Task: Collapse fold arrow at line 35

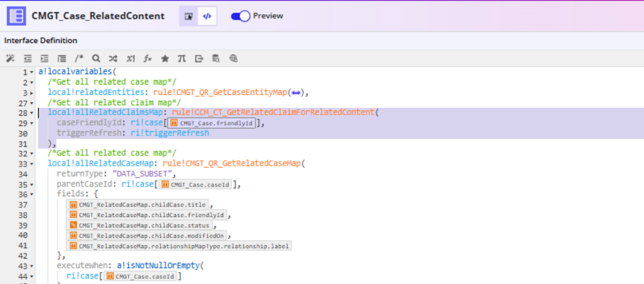Action: (x=32, y=184)
